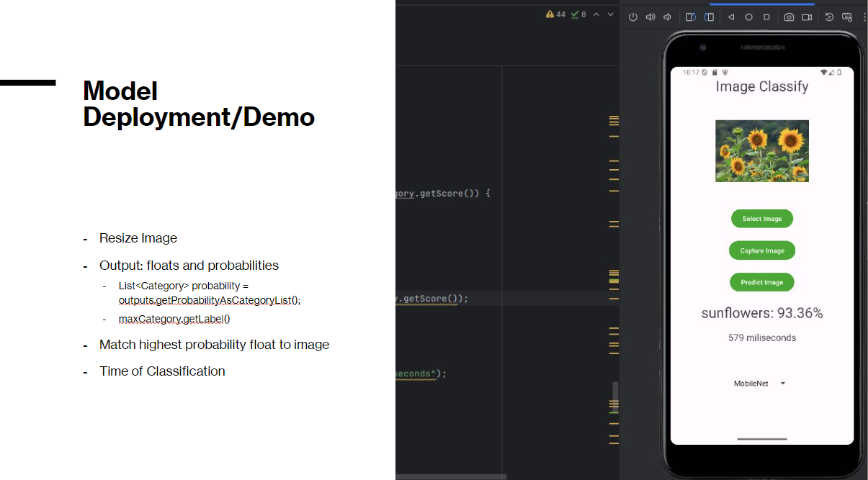Tap the Select Image button
The height and width of the screenshot is (480, 868).
[x=761, y=219]
